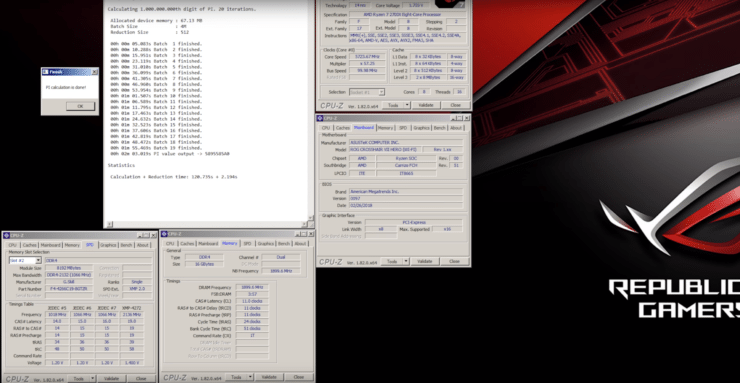Switch to the Caches tab in the SPD window

(29, 245)
